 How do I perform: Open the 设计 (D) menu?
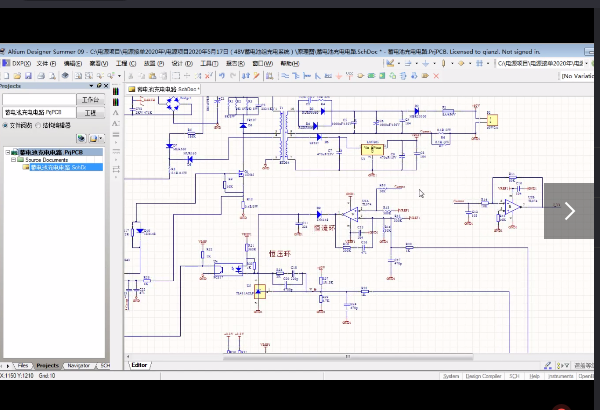pos(182,63)
